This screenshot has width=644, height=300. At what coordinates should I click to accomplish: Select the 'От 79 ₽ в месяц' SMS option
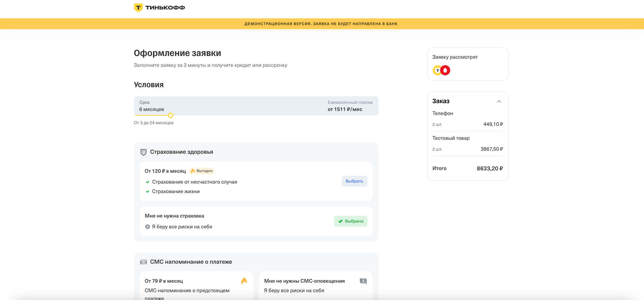pyautogui.click(x=196, y=286)
